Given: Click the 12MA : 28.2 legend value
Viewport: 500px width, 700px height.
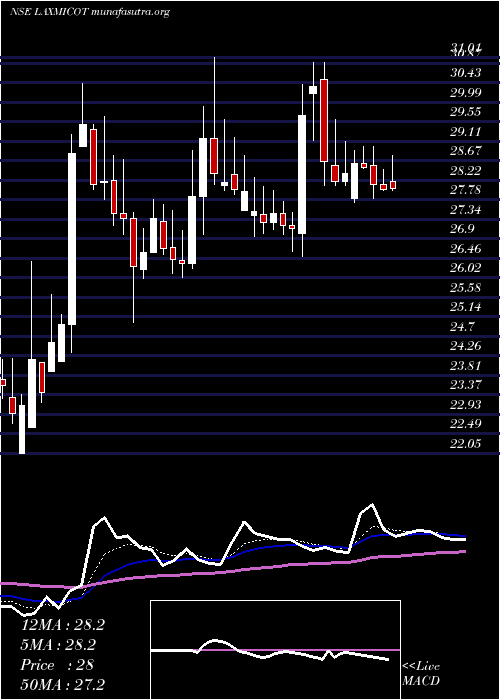Looking at the screenshot, I should [63, 625].
